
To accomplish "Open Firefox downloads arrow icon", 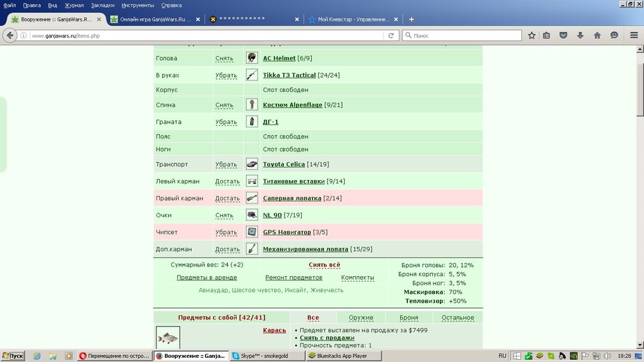I will point(580,36).
